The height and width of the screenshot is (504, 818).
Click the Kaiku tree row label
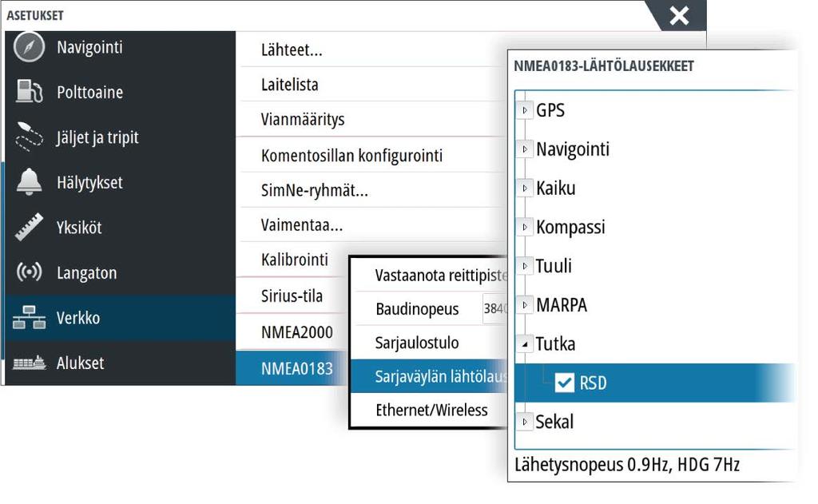tap(556, 188)
